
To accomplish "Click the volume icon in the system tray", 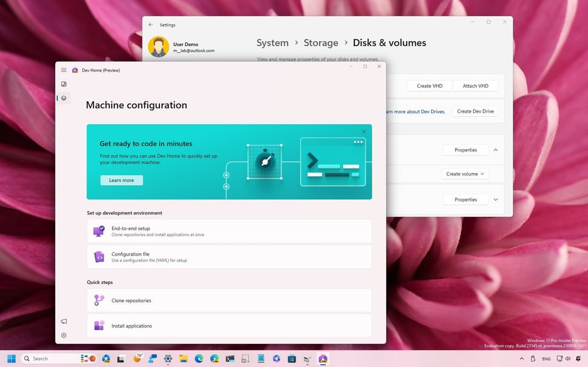I will tap(568, 359).
